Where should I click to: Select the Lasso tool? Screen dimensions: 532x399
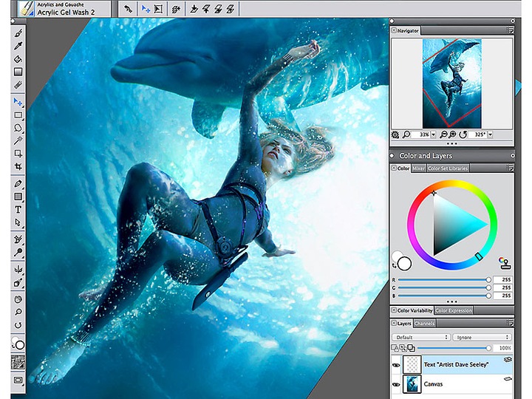[x=18, y=128]
